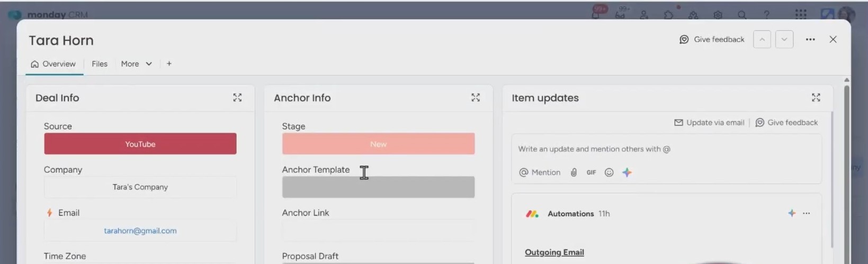Click the Time Zone field label

pyautogui.click(x=65, y=256)
